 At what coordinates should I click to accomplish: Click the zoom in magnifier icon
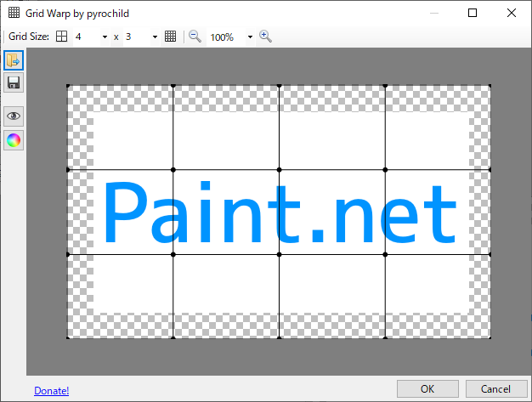pos(265,37)
